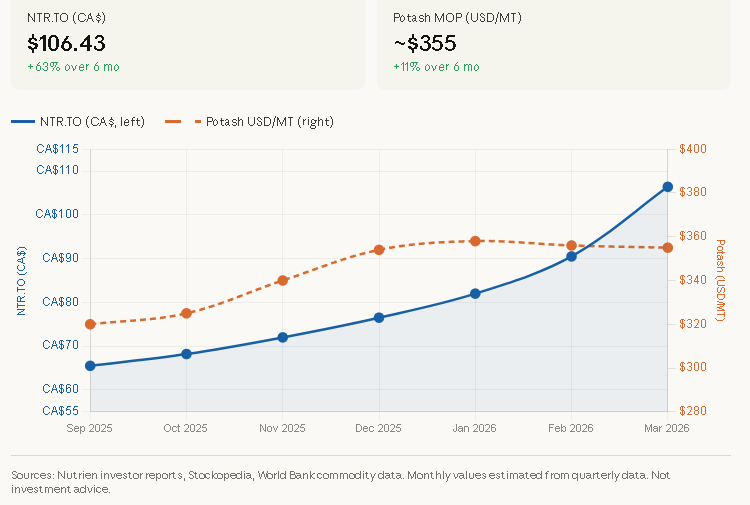This screenshot has height=505, width=750.
Task: Select the orange Potash point at Oct 2025
Action: point(186,313)
